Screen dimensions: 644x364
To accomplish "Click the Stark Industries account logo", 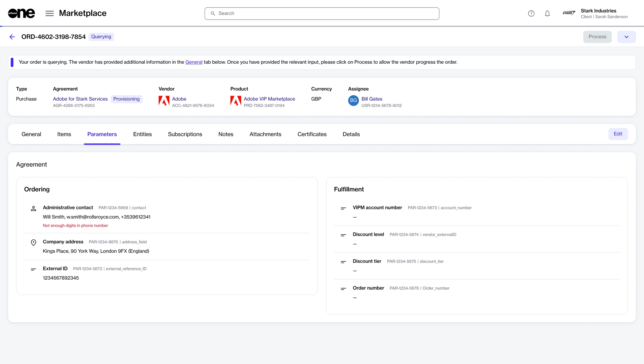I will (x=569, y=13).
